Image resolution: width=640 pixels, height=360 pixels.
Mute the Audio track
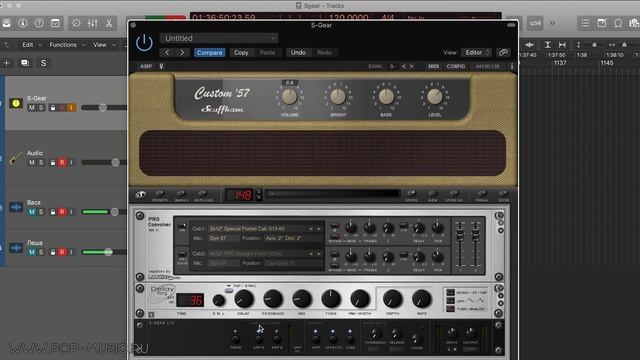pyautogui.click(x=32, y=162)
